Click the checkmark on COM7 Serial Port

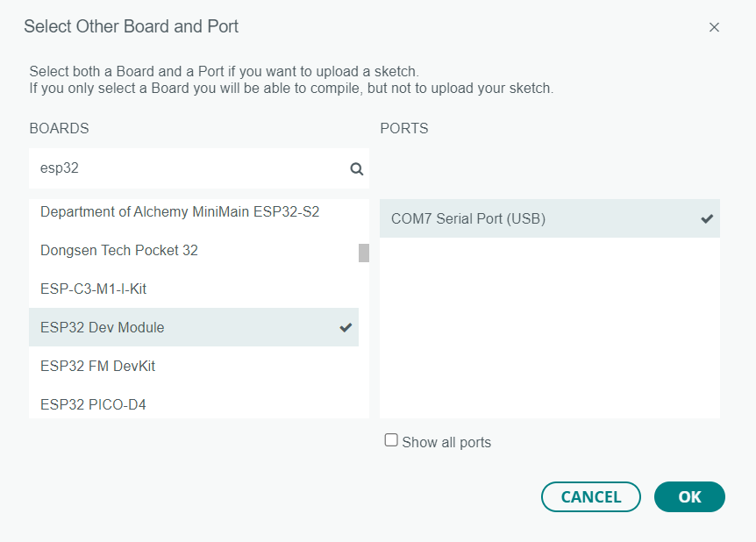click(x=707, y=218)
